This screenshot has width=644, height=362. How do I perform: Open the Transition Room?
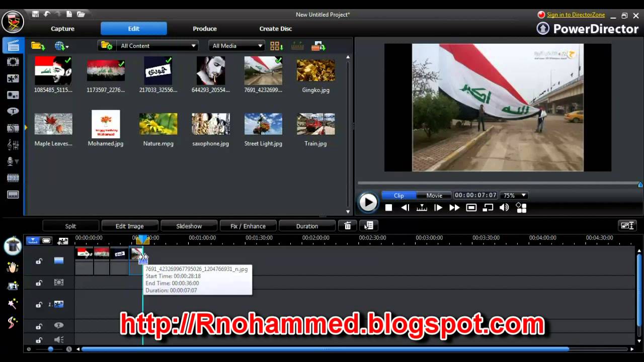(x=13, y=128)
